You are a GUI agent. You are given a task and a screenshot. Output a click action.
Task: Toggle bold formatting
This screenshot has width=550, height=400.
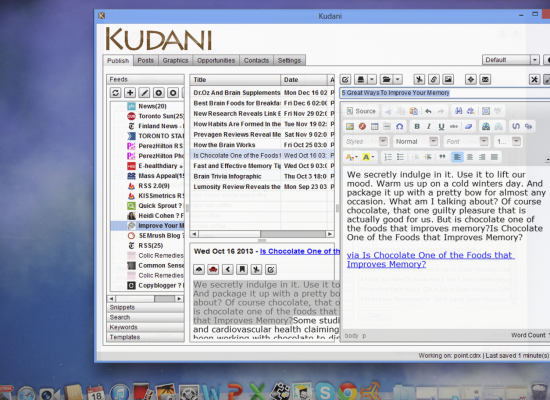point(417,126)
